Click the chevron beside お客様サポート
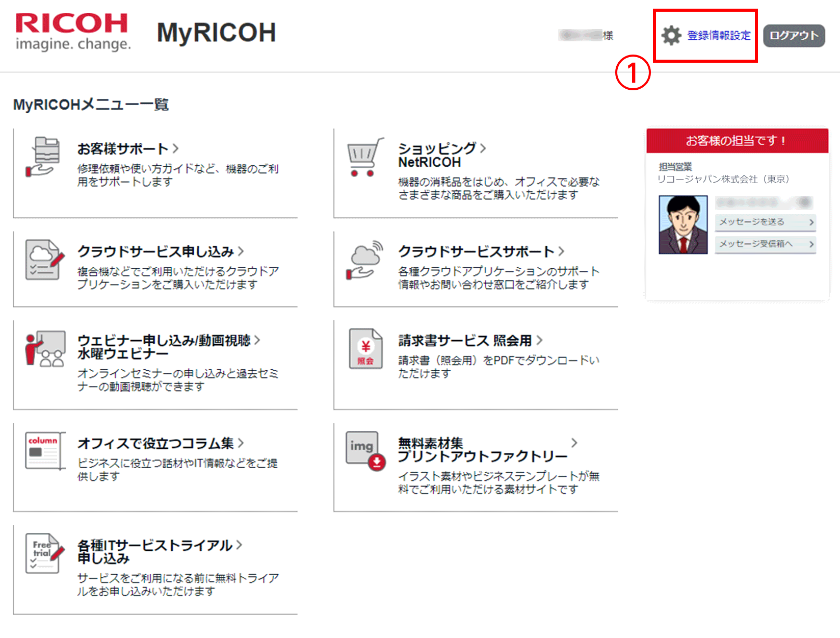The height and width of the screenshot is (638, 840). [175, 148]
